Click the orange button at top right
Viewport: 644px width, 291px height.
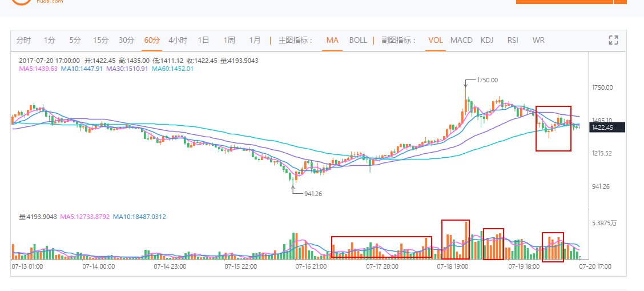tap(564, 2)
